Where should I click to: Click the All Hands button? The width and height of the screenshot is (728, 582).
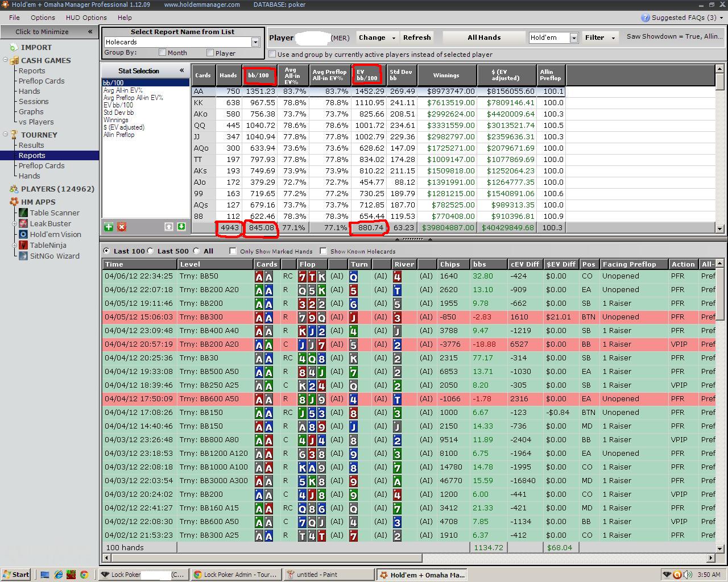(484, 38)
